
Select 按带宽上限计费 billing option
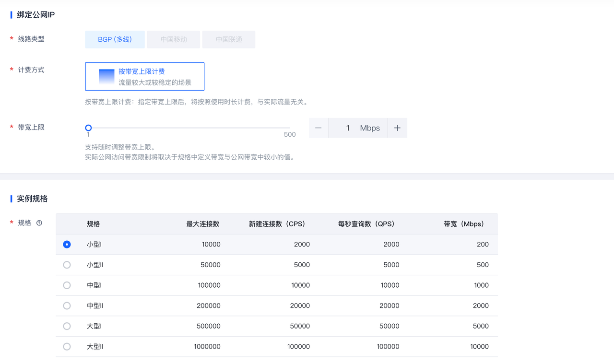[145, 76]
